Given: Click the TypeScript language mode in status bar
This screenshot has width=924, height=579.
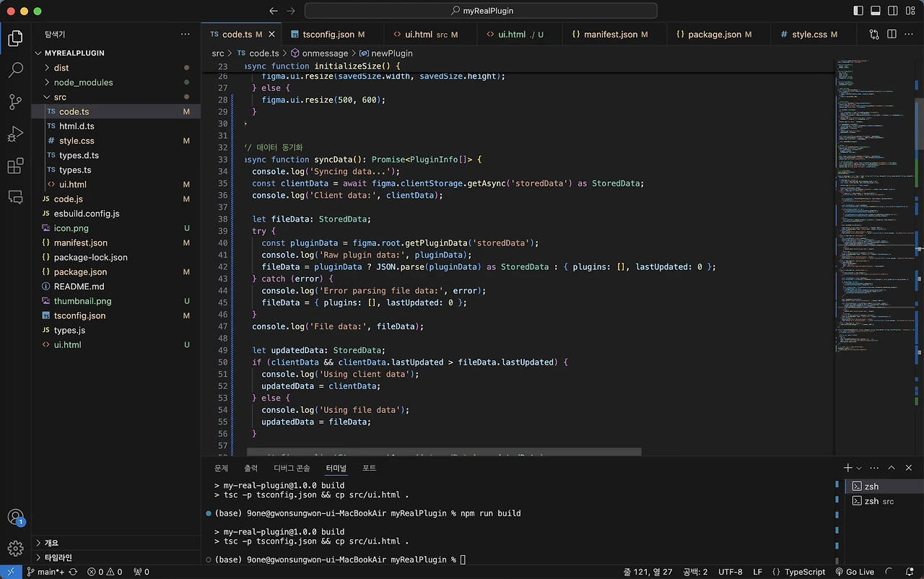Looking at the screenshot, I should pyautogui.click(x=803, y=572).
